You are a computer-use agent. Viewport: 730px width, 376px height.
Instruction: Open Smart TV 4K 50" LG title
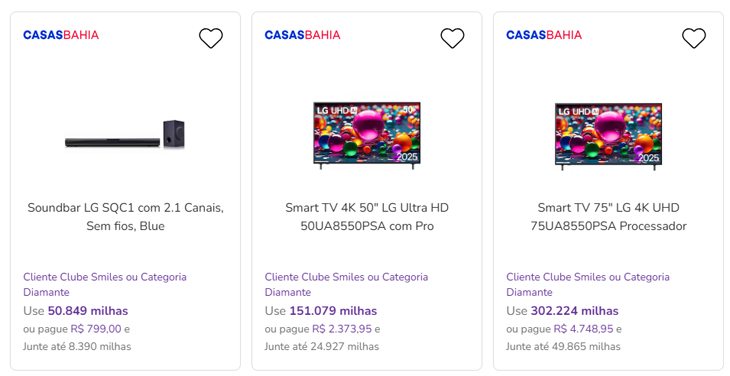click(x=367, y=217)
